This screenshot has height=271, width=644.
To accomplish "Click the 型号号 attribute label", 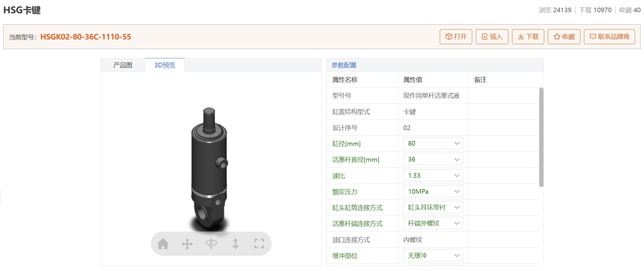I will (342, 96).
